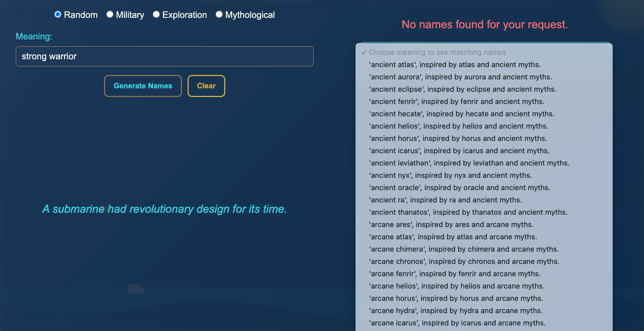Viewport: 644px width, 331px height.
Task: Choose 'ancient atlas' dropdown option
Action: point(455,65)
